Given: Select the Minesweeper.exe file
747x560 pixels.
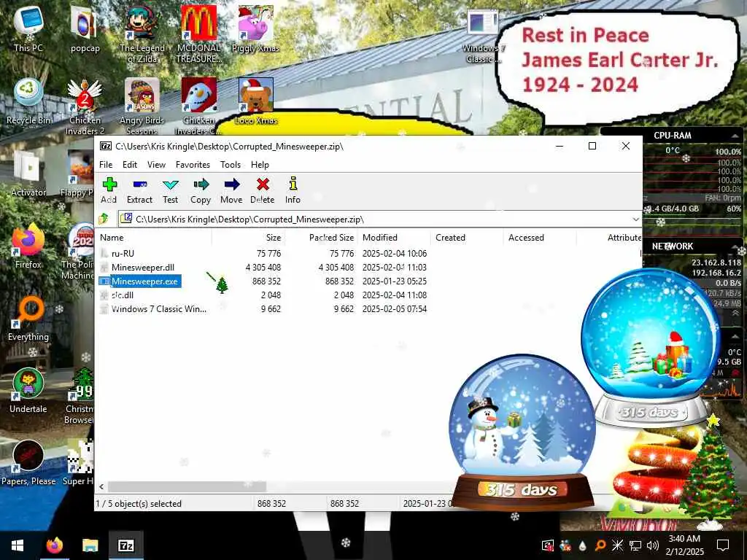Looking at the screenshot, I should [x=144, y=281].
